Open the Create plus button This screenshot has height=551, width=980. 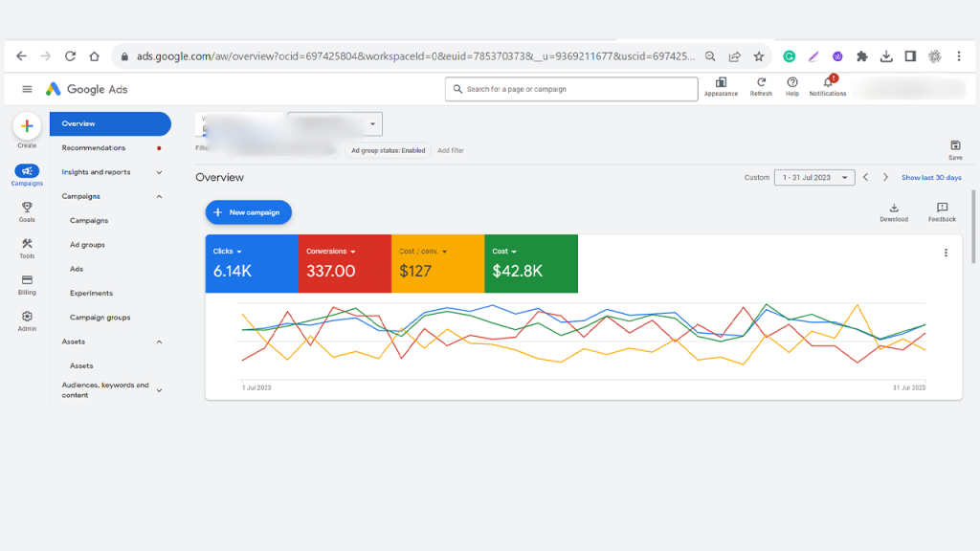27,126
